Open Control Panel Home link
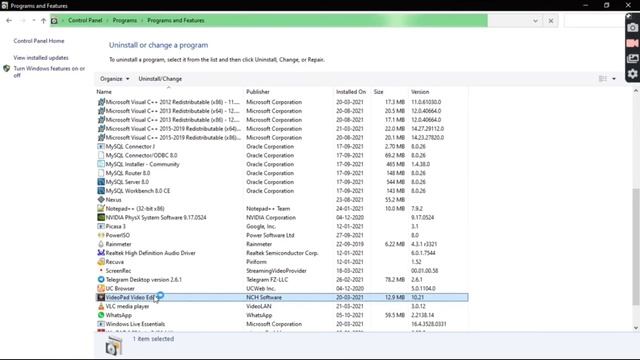The width and height of the screenshot is (640, 360). [x=39, y=41]
